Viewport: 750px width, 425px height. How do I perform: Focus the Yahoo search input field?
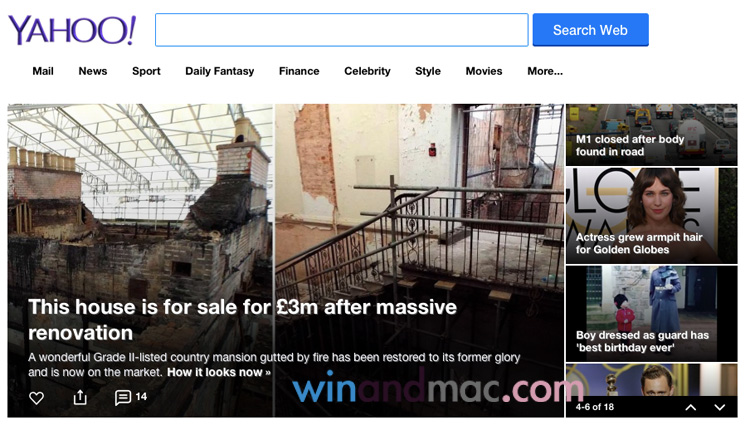342,30
